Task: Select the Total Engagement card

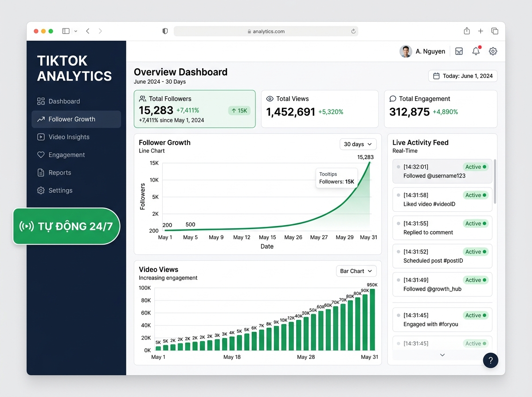Action: 441,109
